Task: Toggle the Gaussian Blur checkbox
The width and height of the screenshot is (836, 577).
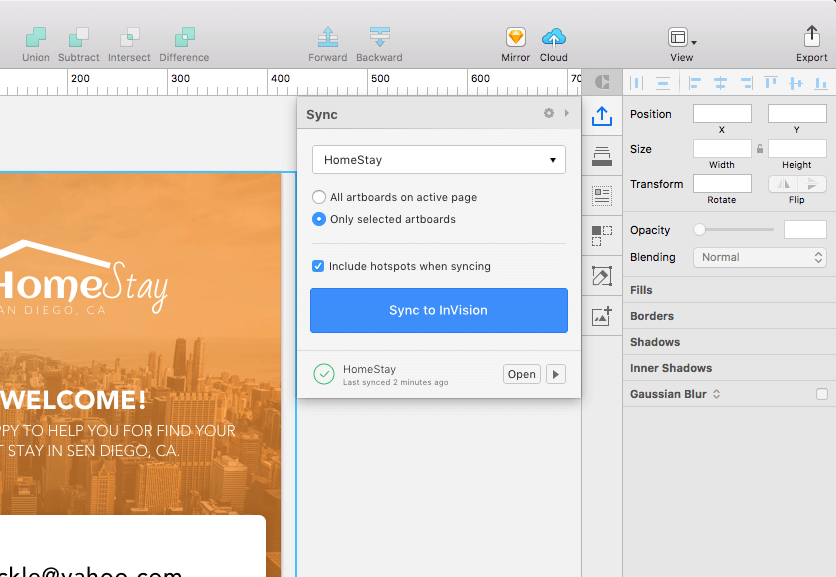Action: tap(822, 394)
